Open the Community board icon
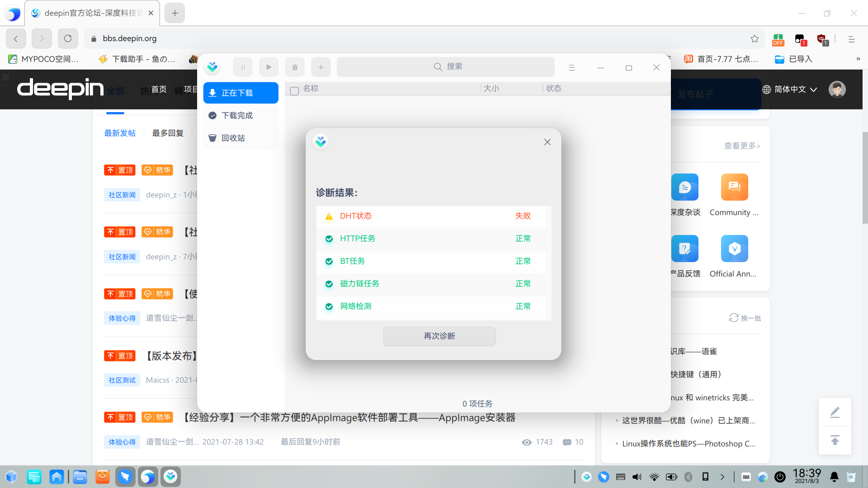This screenshot has height=488, width=868. [x=734, y=187]
